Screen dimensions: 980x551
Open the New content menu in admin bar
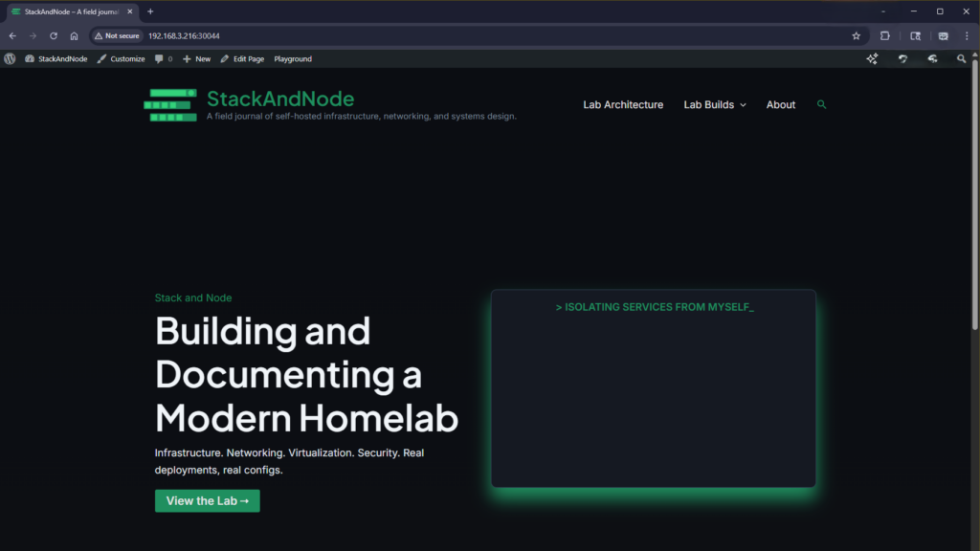[x=196, y=58]
